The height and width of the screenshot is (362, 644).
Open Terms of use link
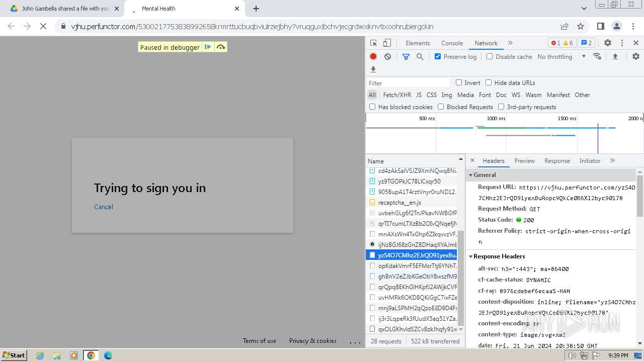pos(260,340)
